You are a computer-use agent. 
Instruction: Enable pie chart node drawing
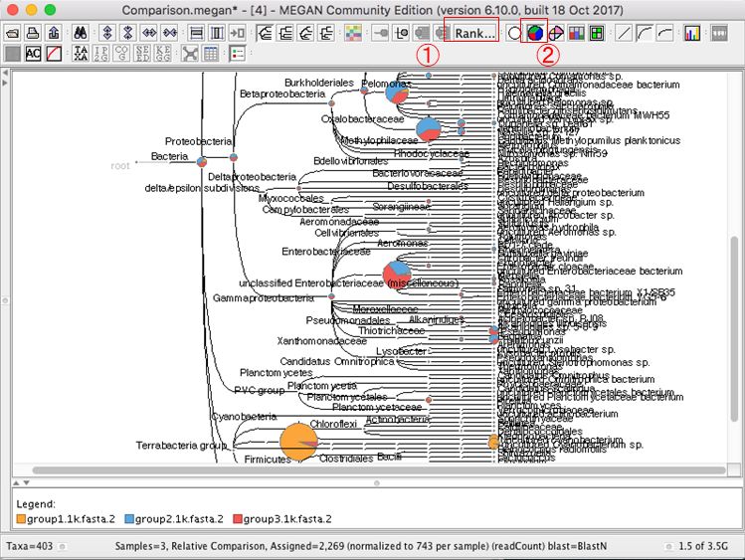(535, 33)
